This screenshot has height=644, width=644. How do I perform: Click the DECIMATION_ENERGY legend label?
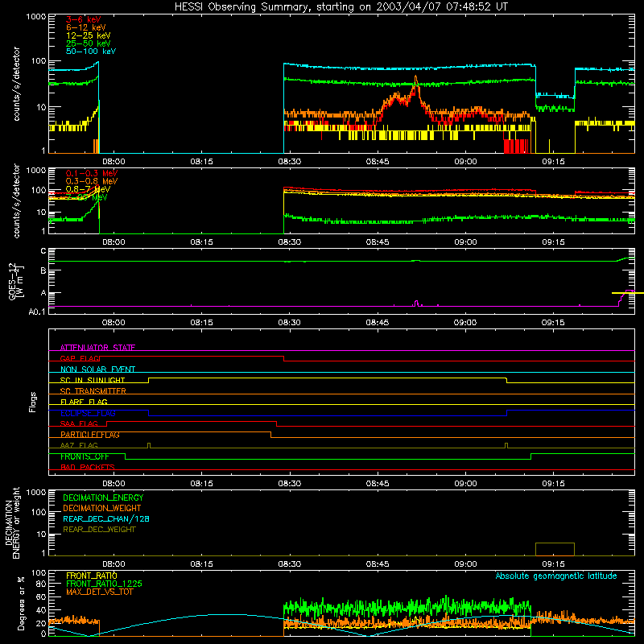pyautogui.click(x=103, y=497)
